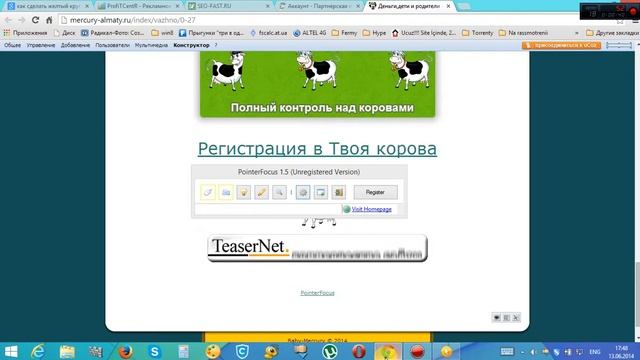Image resolution: width=640 pixels, height=360 pixels.
Task: Launch Internet Explorer from the taskbar
Action: (x=38, y=351)
